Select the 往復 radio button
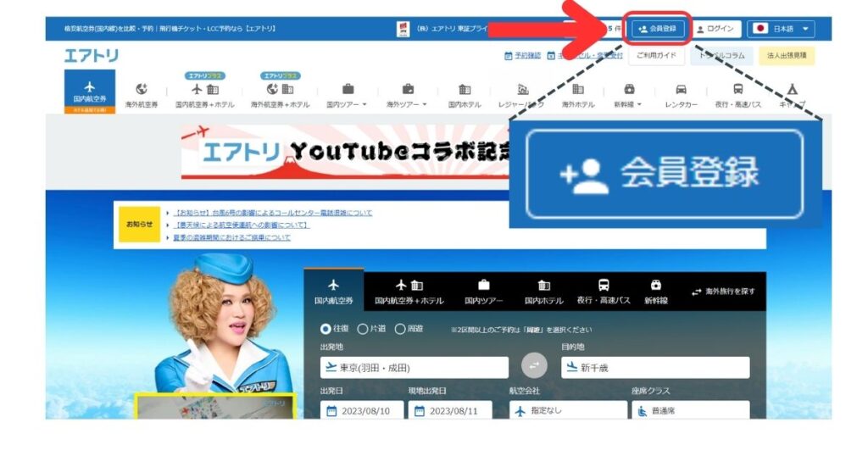 pyautogui.click(x=325, y=329)
